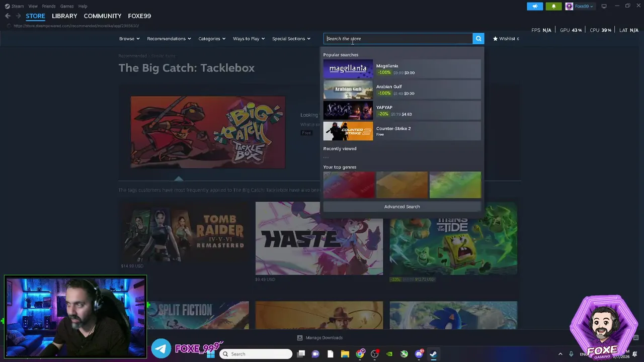Open the NVIDIA app on the taskbar
Image resolution: width=644 pixels, height=362 pixels.
tap(389, 354)
